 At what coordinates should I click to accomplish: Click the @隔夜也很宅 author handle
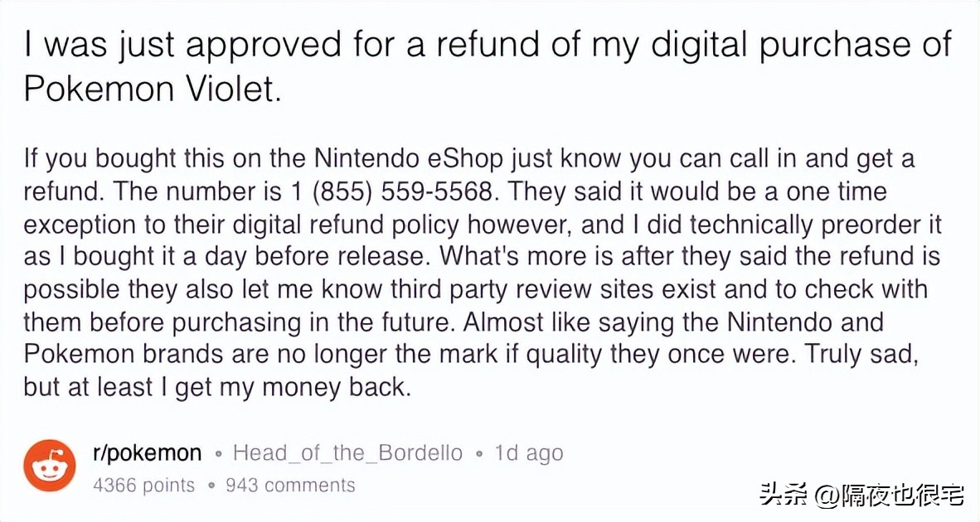pyautogui.click(x=889, y=495)
